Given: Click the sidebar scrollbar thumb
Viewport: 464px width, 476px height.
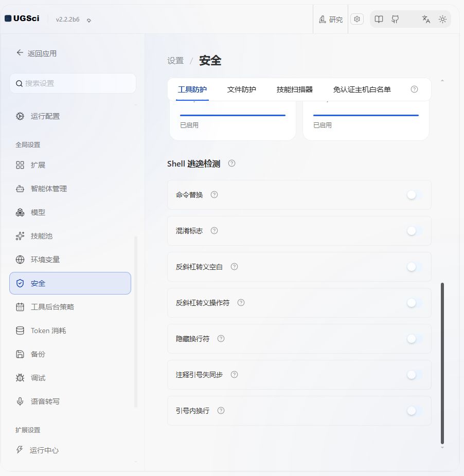Looking at the screenshot, I should coord(136,322).
